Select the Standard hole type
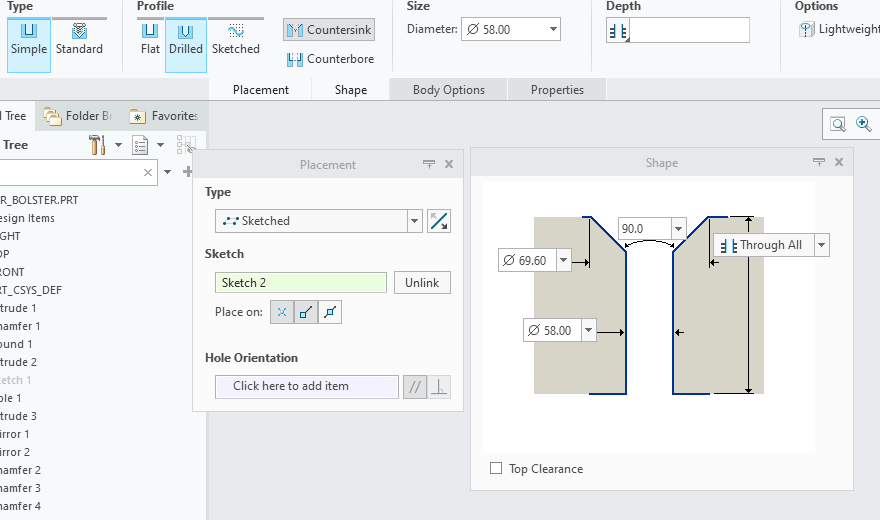Image resolution: width=880 pixels, height=520 pixels. pos(79,39)
